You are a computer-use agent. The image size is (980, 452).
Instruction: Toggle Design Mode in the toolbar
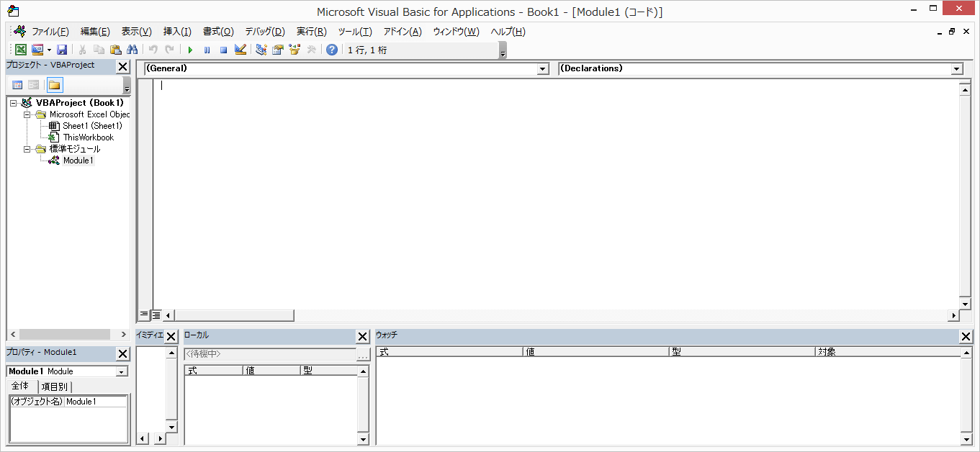click(x=240, y=50)
